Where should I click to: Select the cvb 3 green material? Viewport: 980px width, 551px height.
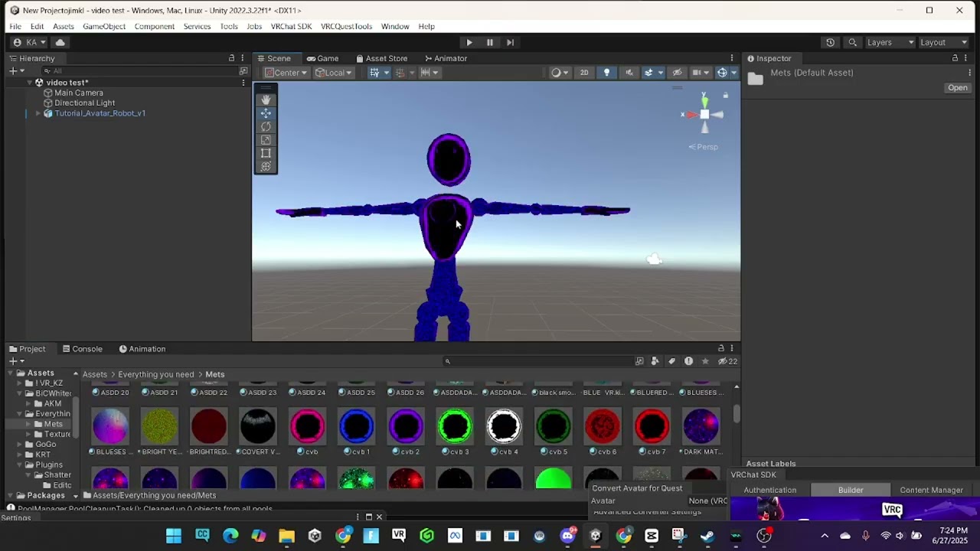[455, 426]
